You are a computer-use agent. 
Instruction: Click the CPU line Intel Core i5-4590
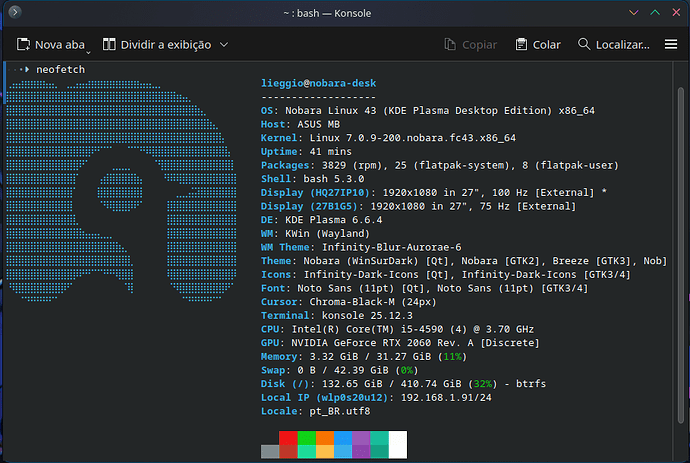[397, 329]
